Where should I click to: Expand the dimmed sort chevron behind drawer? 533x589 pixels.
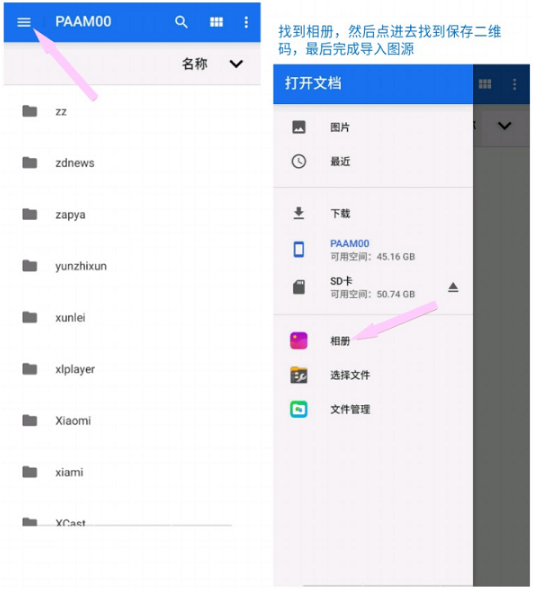[504, 125]
